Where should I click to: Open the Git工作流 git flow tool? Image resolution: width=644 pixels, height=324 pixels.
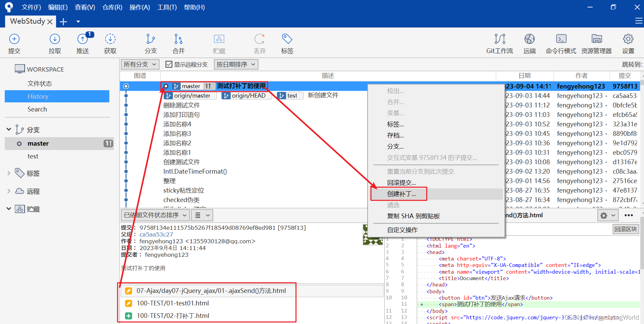500,44
